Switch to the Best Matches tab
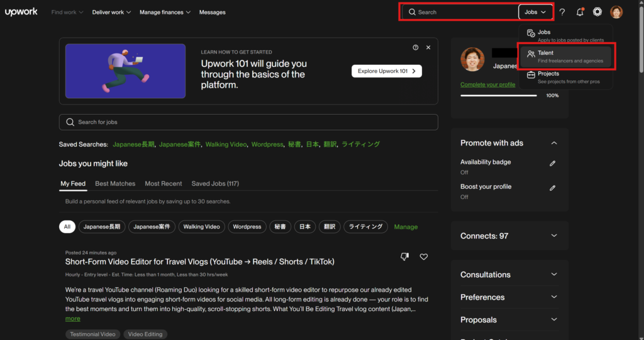The height and width of the screenshot is (340, 644). (x=115, y=184)
